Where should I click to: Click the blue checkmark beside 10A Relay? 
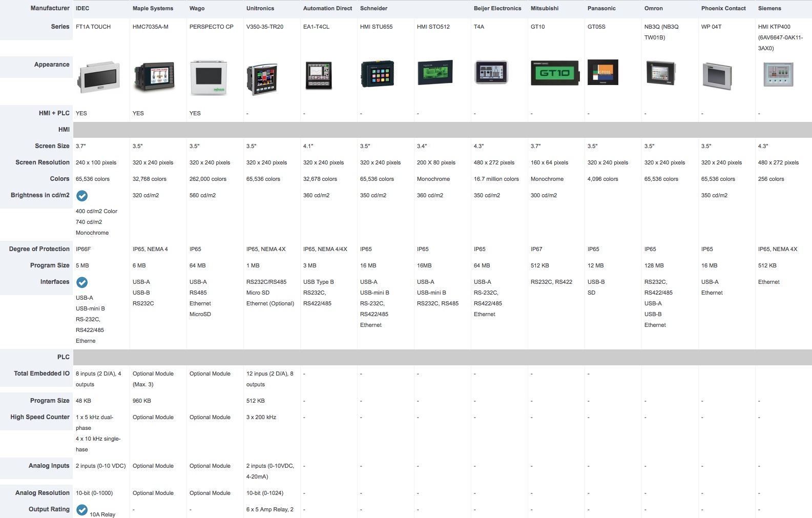tap(82, 510)
